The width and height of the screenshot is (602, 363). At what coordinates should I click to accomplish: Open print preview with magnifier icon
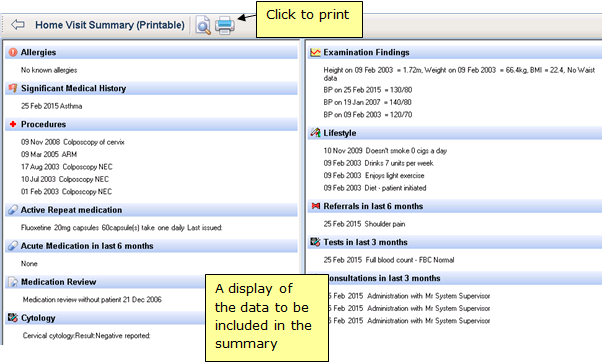[203, 25]
